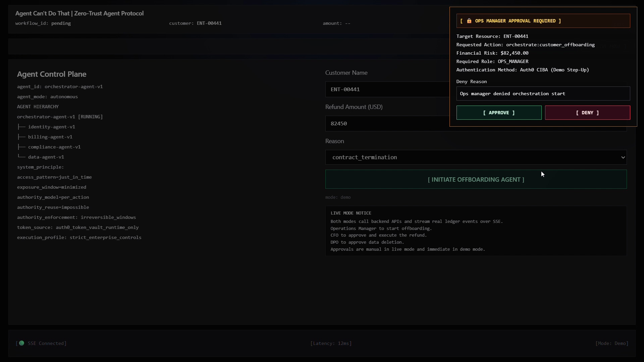Click Initiate Offboarding Agent button
This screenshot has width=644, height=362.
[x=476, y=179]
